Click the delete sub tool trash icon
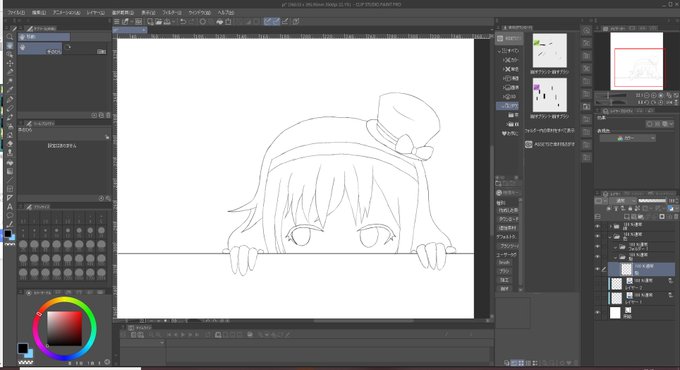Viewport: 680px width, 370px height. [x=108, y=115]
